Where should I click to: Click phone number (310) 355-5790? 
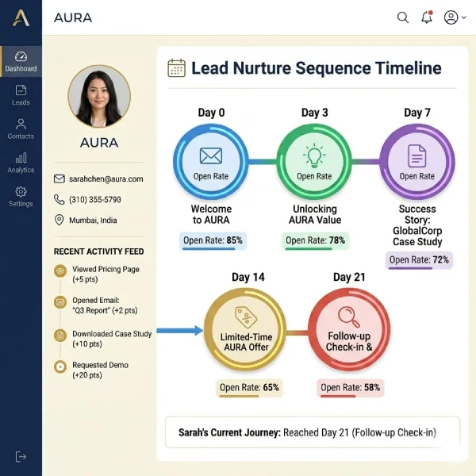[x=95, y=199]
